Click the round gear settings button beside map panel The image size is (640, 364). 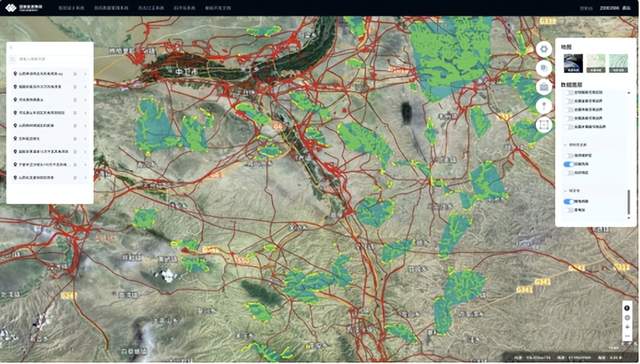click(x=544, y=49)
